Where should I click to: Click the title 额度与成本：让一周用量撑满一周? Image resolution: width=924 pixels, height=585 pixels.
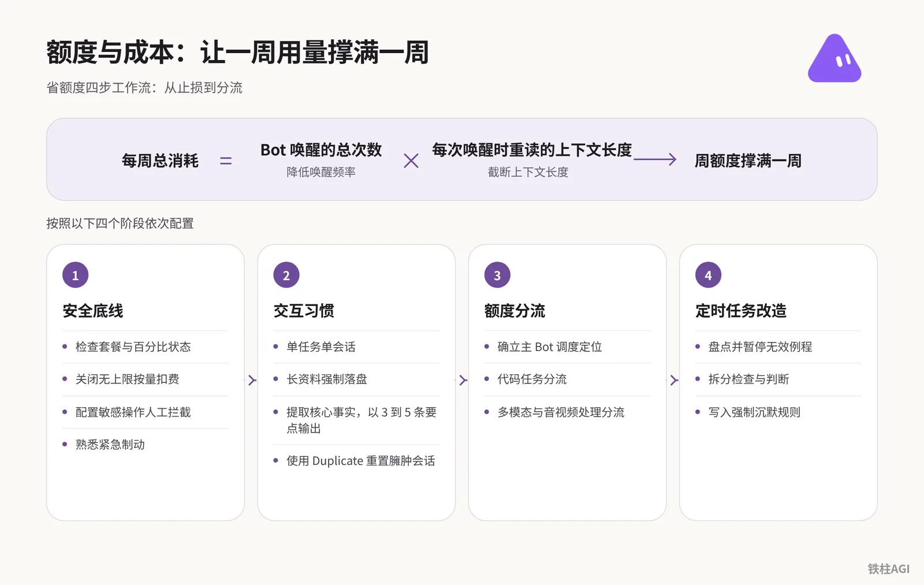click(x=237, y=52)
